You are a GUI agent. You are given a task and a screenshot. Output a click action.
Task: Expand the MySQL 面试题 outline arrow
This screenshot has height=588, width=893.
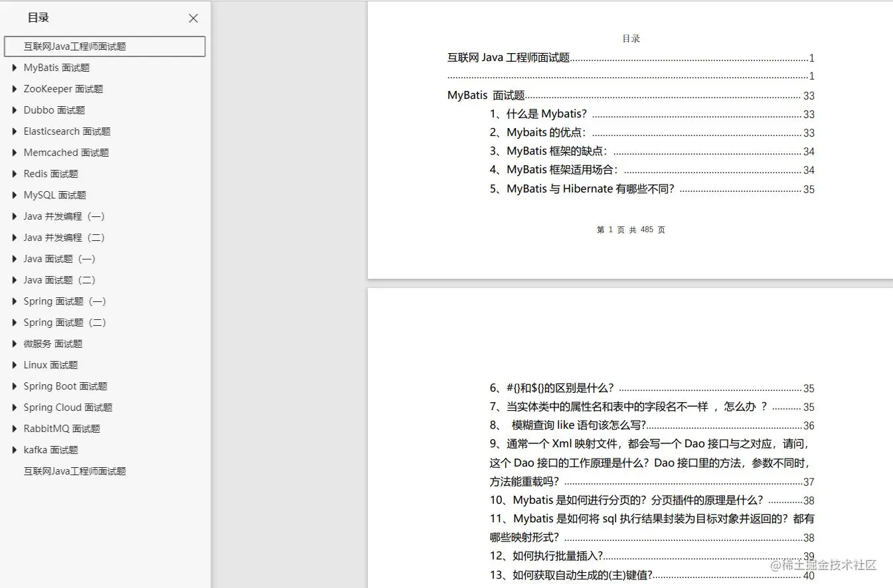15,195
